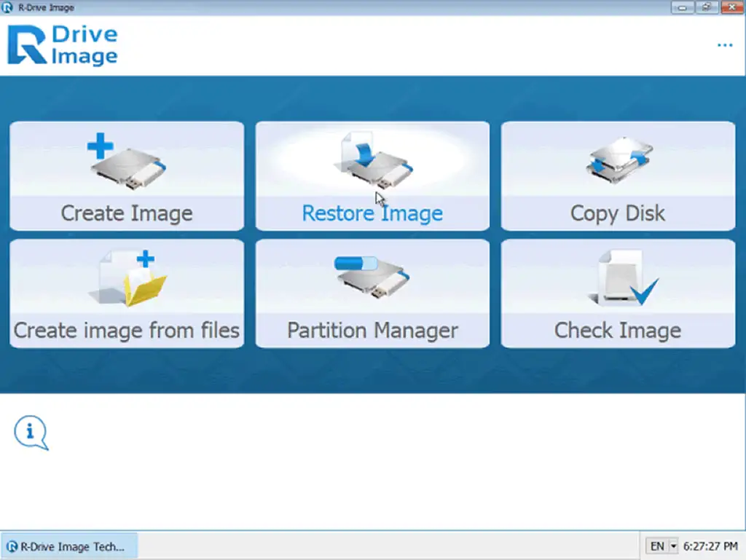Open the Create image from files folder icon
Screen dimensions: 746x560
[126, 277]
